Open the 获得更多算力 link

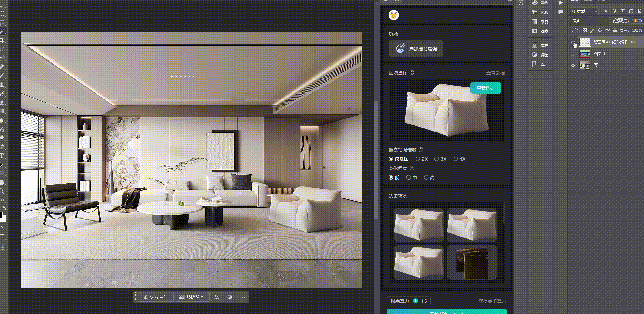[x=492, y=301]
